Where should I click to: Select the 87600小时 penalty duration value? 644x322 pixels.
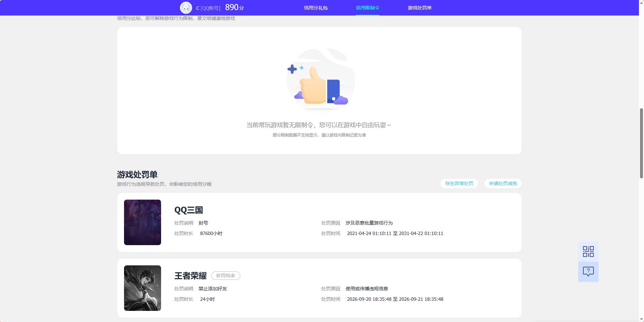[x=211, y=233]
